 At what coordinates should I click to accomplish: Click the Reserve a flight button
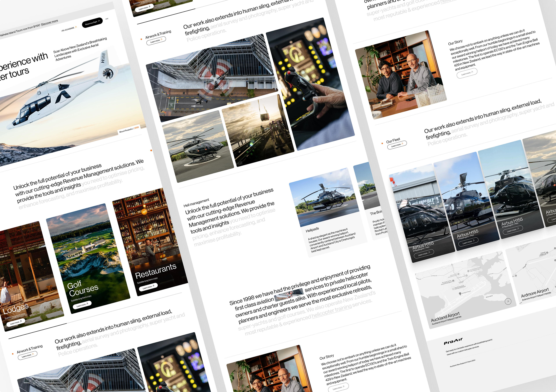(92, 23)
